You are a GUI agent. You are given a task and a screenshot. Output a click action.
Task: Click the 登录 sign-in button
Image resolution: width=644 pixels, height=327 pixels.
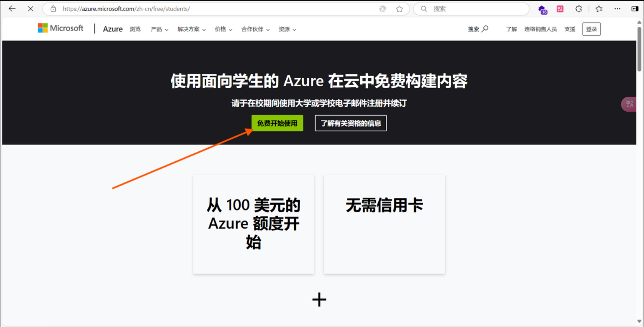[x=591, y=29]
